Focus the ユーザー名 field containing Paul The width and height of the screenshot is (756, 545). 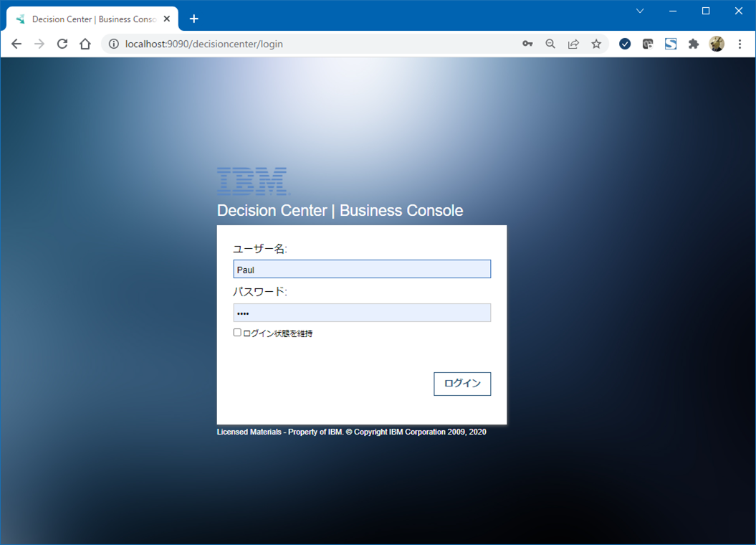362,269
